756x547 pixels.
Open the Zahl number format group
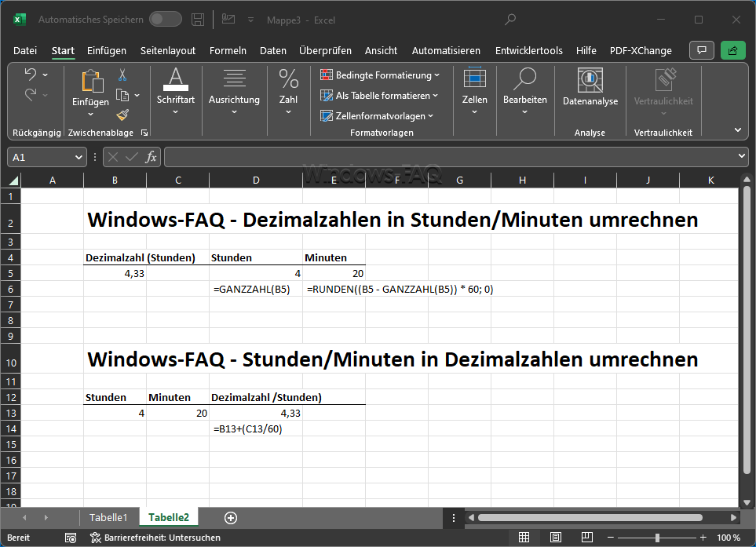coord(288,92)
